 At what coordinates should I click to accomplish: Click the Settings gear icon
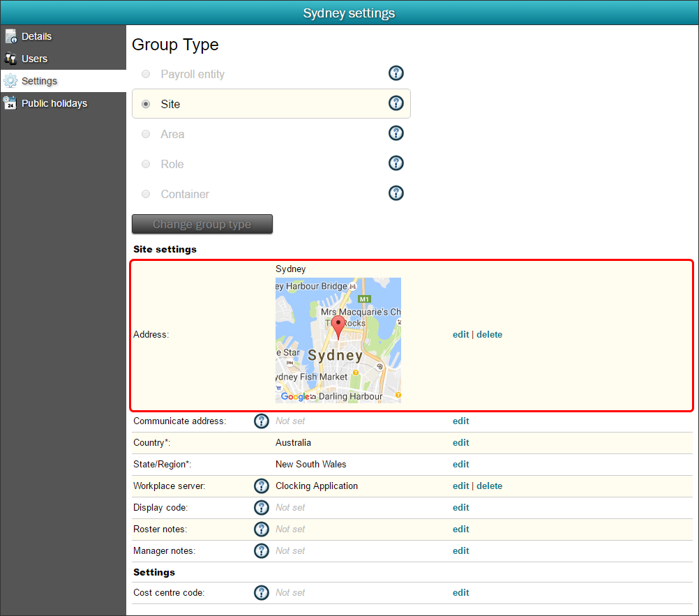coord(10,81)
